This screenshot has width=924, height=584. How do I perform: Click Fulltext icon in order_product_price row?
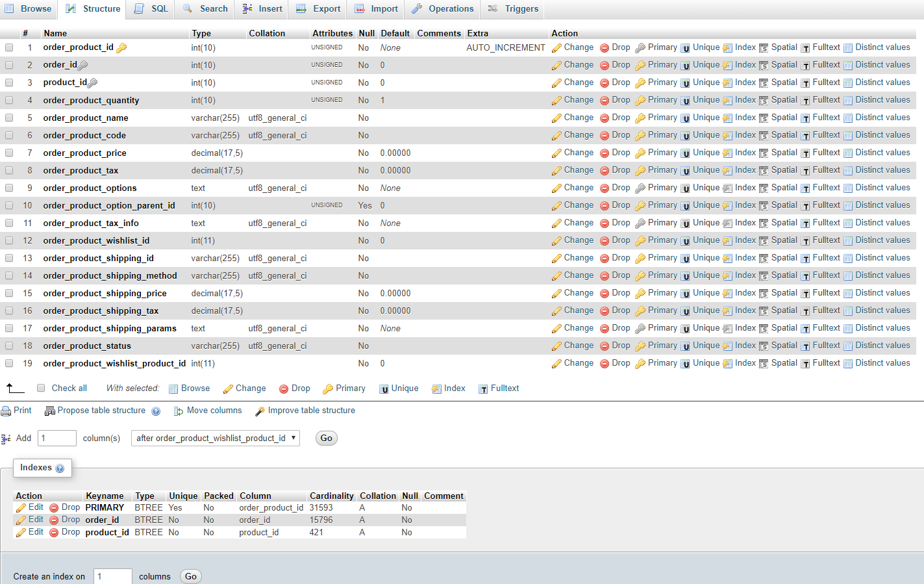point(805,153)
